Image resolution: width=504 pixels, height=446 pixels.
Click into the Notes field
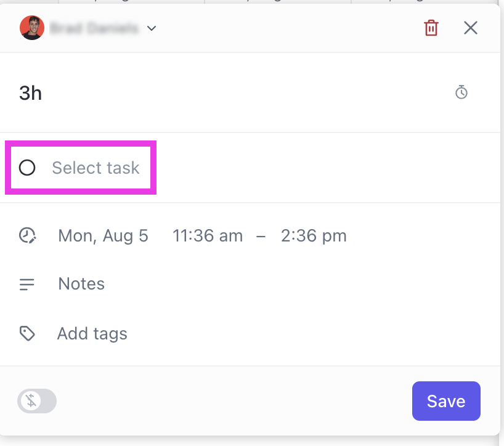81,284
